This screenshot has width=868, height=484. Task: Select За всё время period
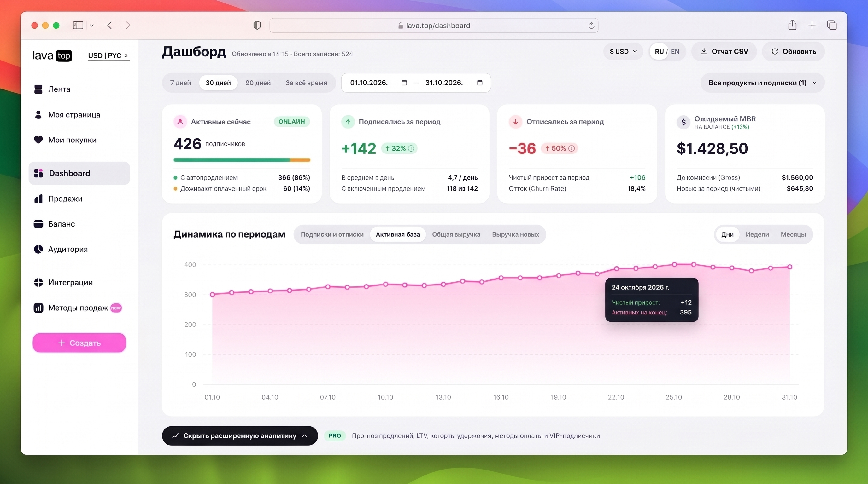tap(306, 83)
